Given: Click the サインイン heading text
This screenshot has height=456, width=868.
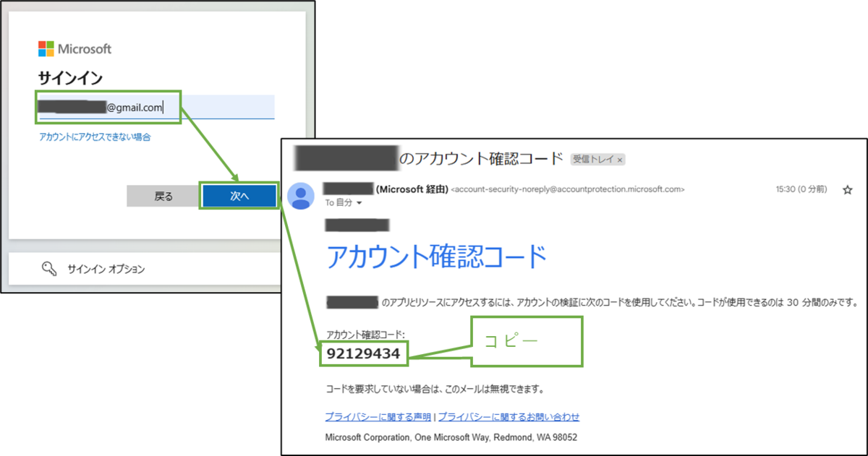Looking at the screenshot, I should pyautogui.click(x=70, y=78).
